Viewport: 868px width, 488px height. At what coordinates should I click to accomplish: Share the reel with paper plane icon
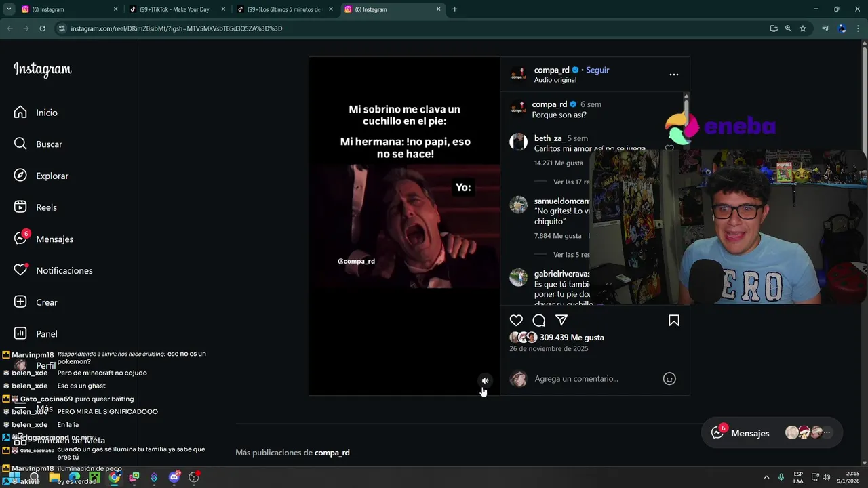561,320
